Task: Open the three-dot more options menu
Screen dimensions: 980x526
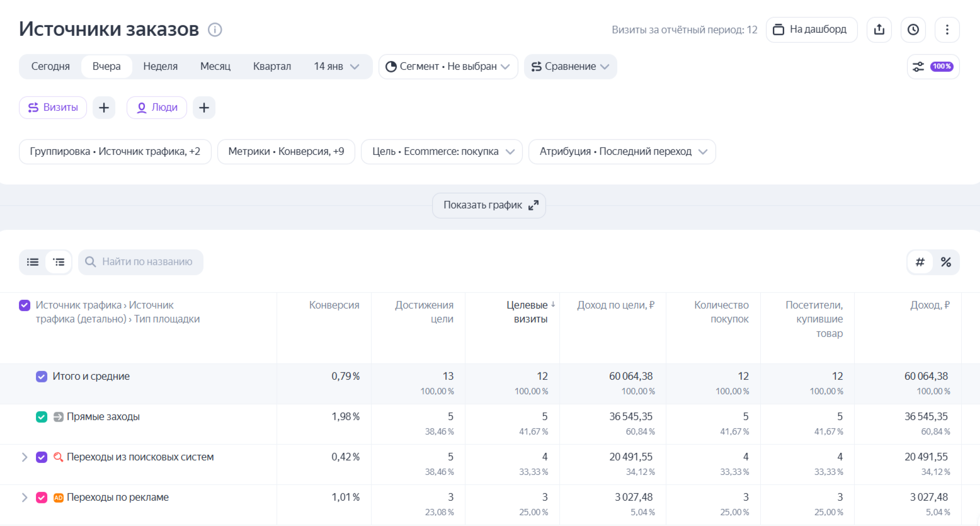Action: 947,30
